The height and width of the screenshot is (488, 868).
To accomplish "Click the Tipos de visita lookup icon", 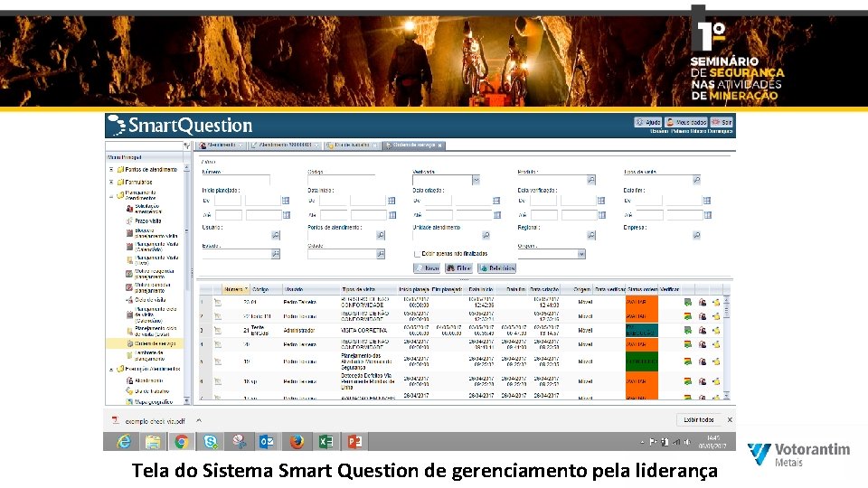I will (x=696, y=180).
